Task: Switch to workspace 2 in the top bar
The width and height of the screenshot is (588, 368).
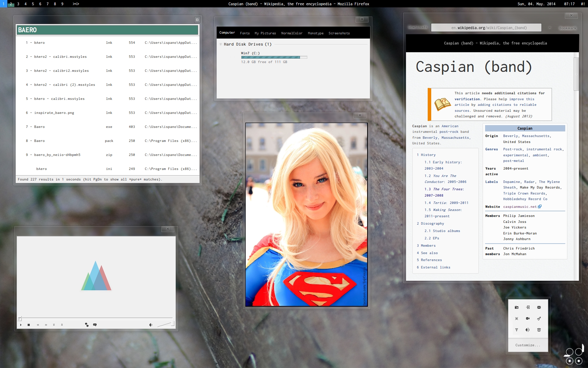Action: pyautogui.click(x=11, y=4)
